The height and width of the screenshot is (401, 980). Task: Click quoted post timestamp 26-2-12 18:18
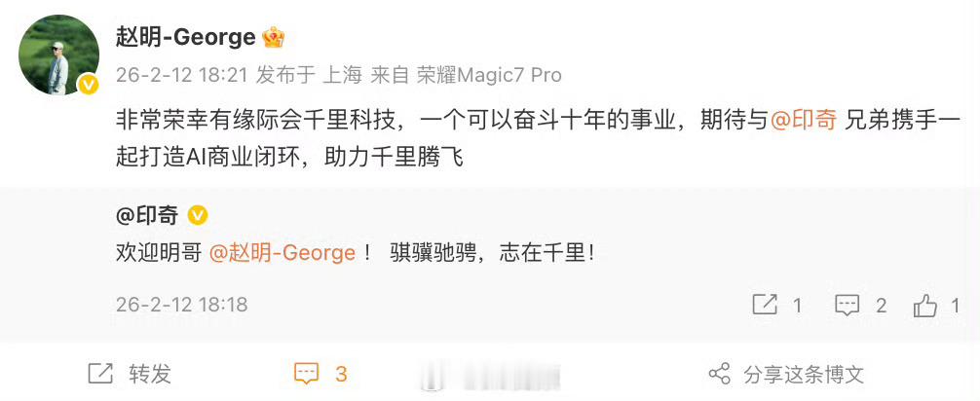(182, 305)
